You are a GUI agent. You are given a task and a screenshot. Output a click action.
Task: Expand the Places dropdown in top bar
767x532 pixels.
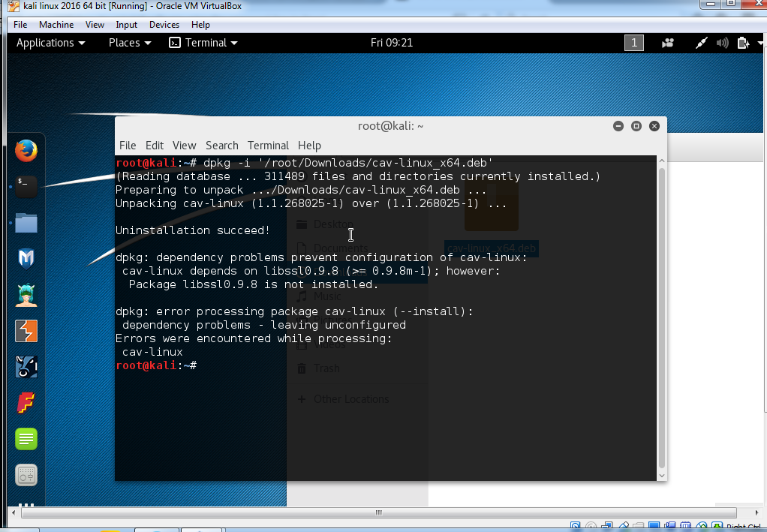tap(130, 43)
